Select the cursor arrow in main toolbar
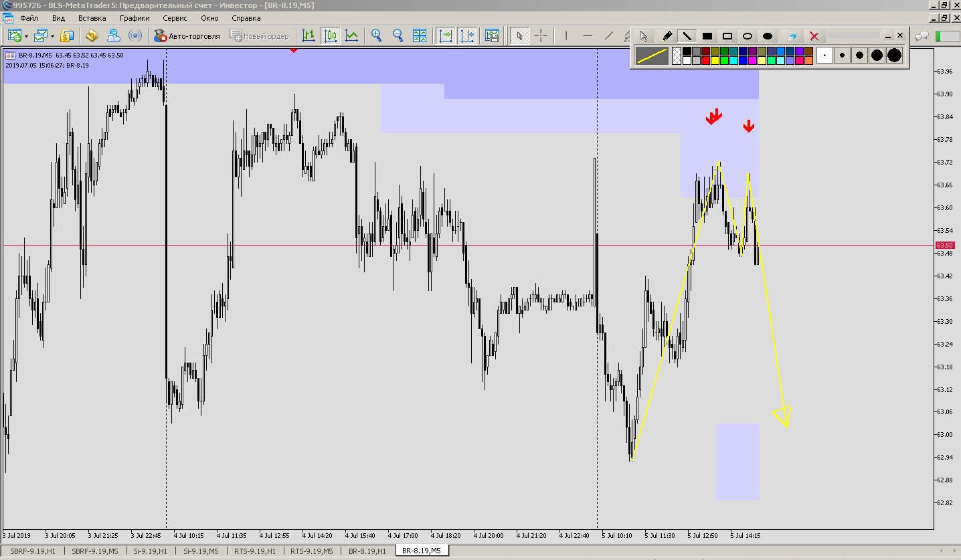 [x=519, y=35]
